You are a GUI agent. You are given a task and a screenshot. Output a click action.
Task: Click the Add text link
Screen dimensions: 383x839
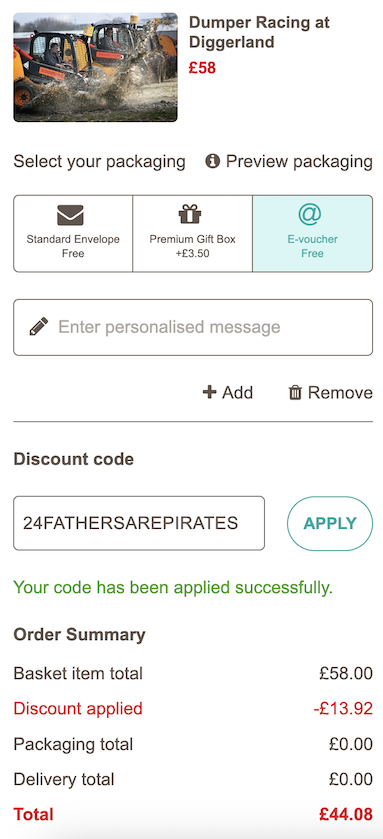[238, 393]
